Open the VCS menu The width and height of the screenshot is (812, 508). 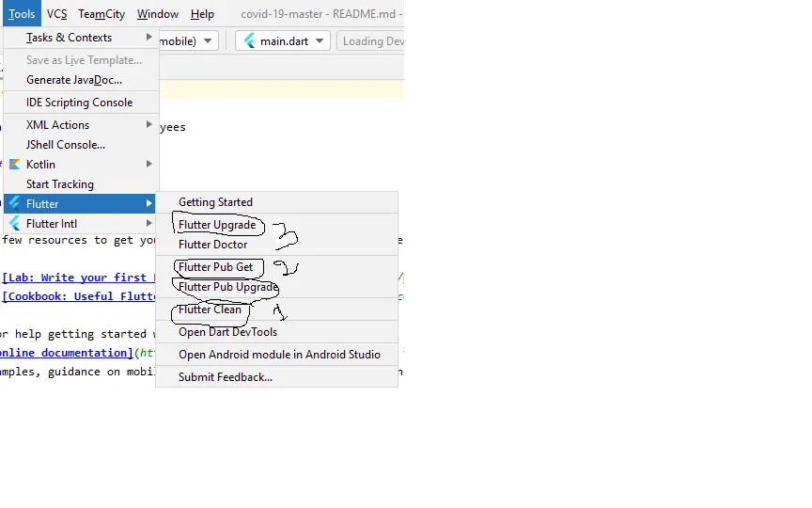click(56, 14)
